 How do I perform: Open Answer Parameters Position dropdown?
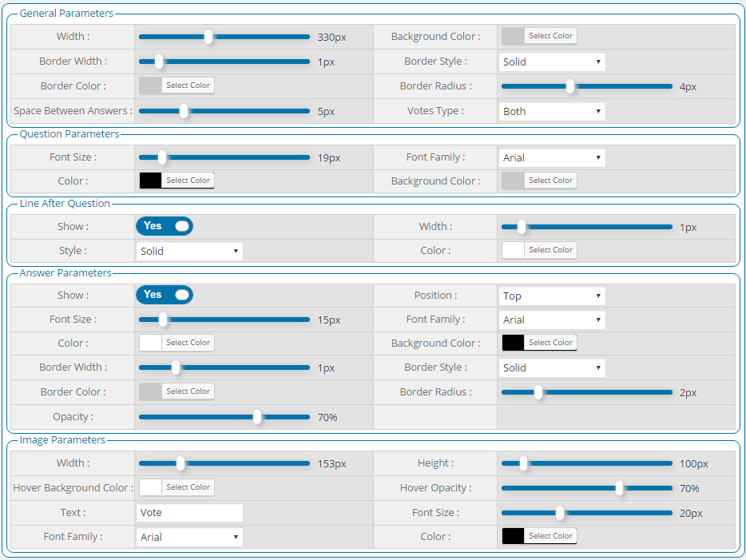(552, 296)
